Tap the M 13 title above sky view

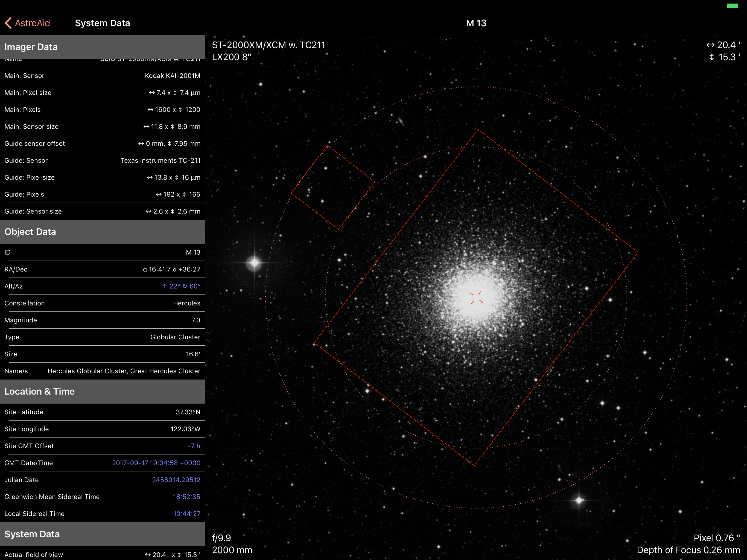tap(476, 23)
